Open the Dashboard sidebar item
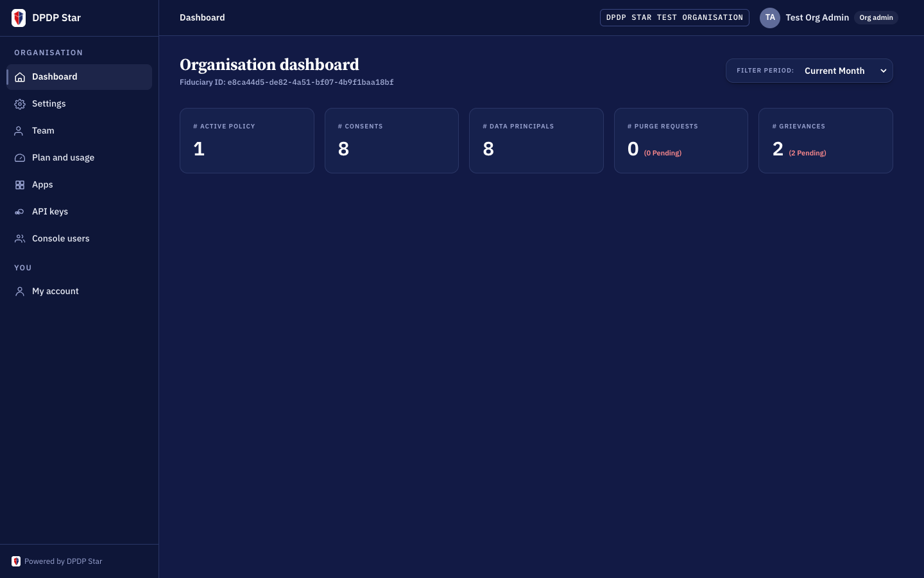924x578 pixels. (x=80, y=77)
